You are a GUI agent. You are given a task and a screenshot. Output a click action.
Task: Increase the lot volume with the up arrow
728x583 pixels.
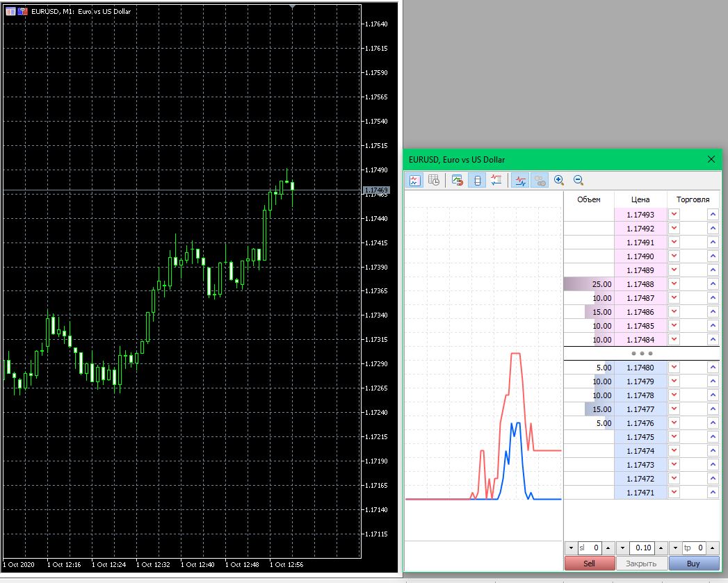pos(661,548)
